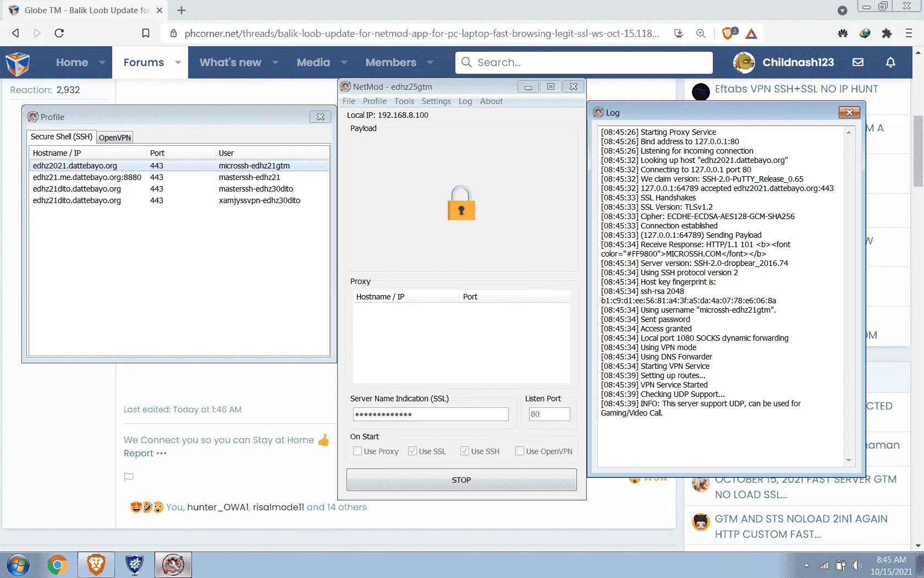This screenshot has width=924, height=578.
Task: Open the tab search dropdown circle icon
Action: pos(843,10)
